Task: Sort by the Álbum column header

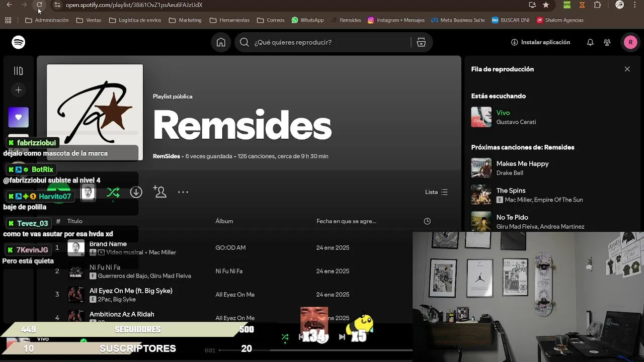Action: (x=224, y=221)
